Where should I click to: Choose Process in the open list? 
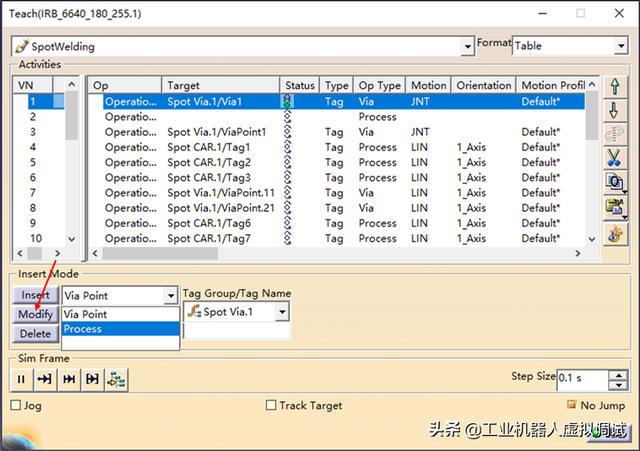120,329
